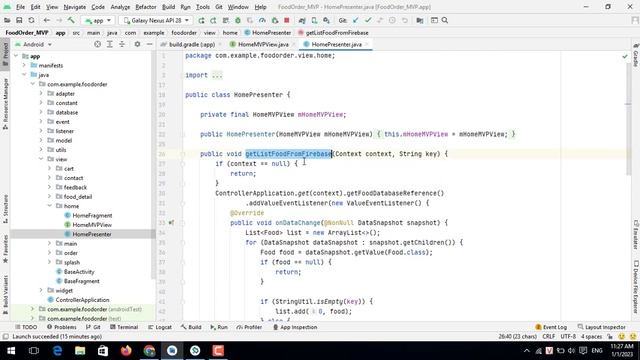Expand the manifests folder
Screen dimensions: 640x360
[x=24, y=65]
